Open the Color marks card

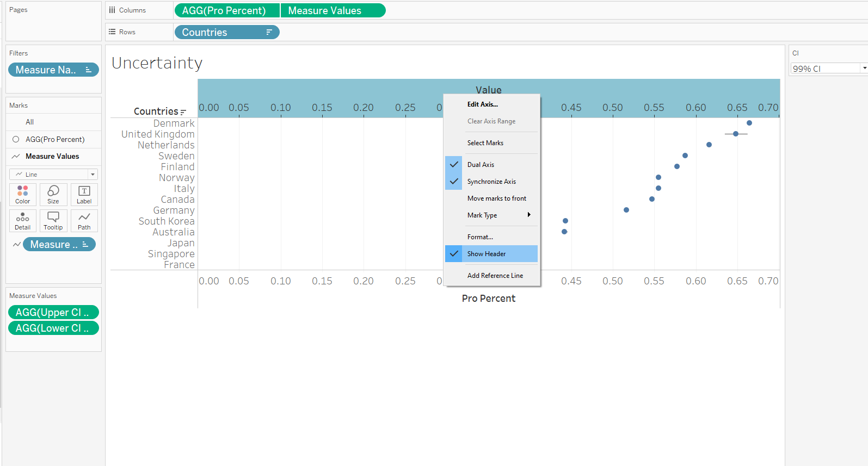point(23,194)
